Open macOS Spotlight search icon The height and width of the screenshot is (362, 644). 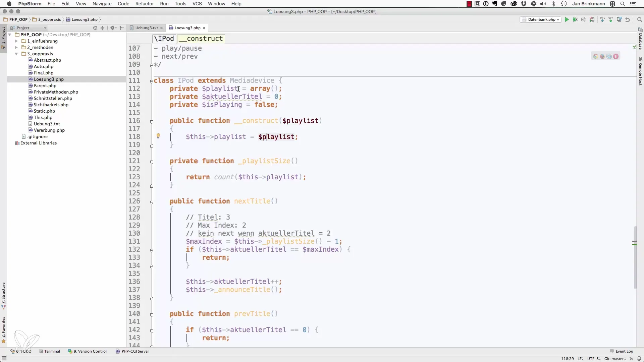coord(623,4)
